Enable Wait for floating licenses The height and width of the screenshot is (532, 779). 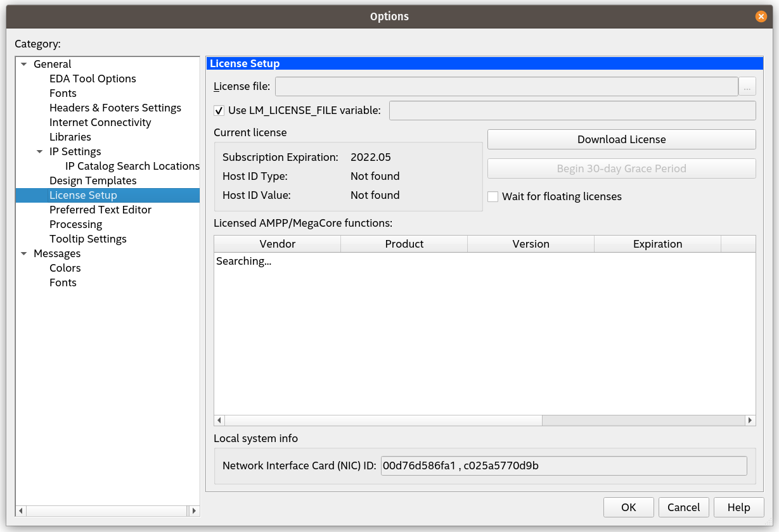(493, 196)
